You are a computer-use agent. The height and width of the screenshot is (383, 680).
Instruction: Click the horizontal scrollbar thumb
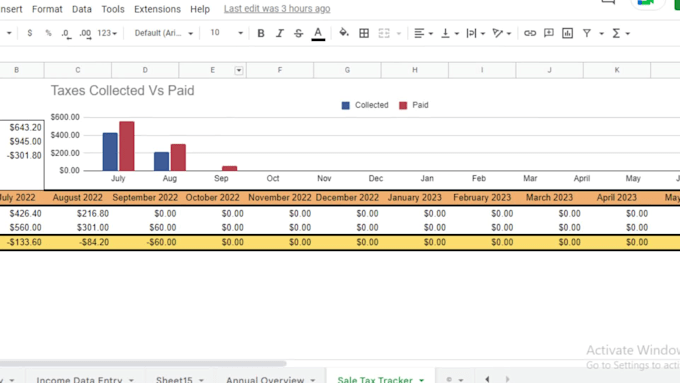tap(143, 363)
